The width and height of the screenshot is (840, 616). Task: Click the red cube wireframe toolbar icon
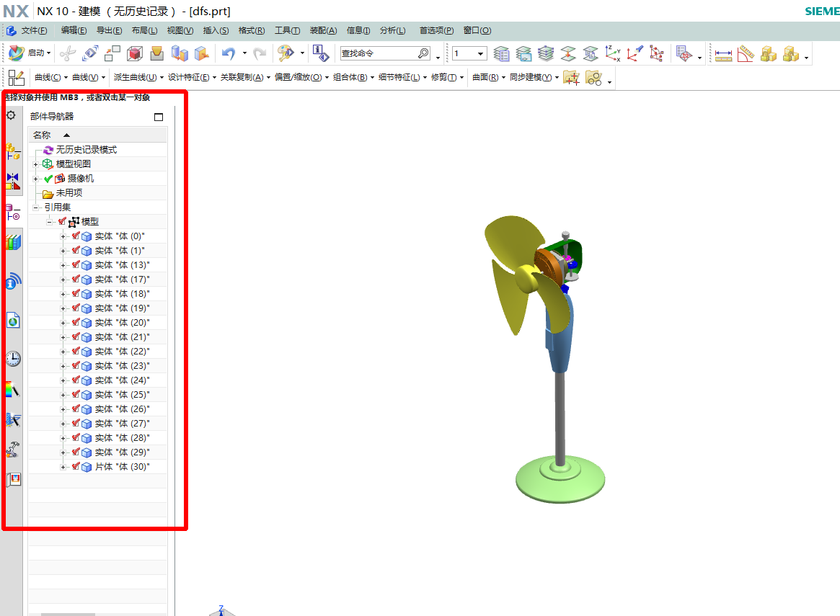point(134,53)
